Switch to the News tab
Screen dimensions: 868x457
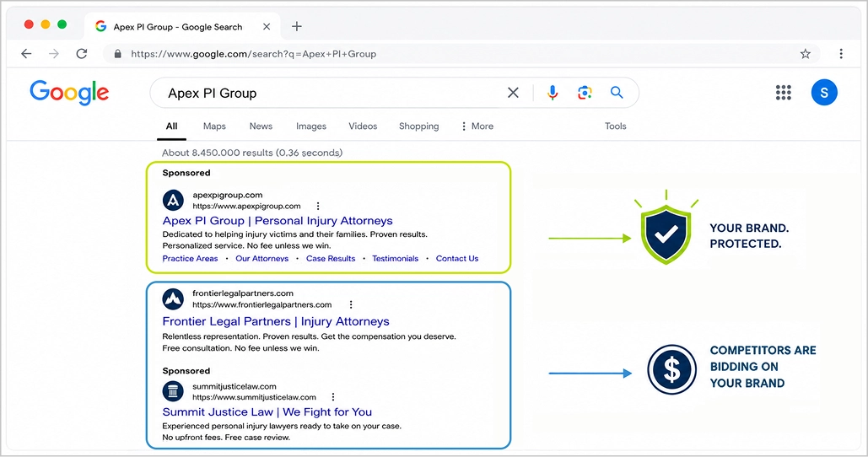coord(261,126)
